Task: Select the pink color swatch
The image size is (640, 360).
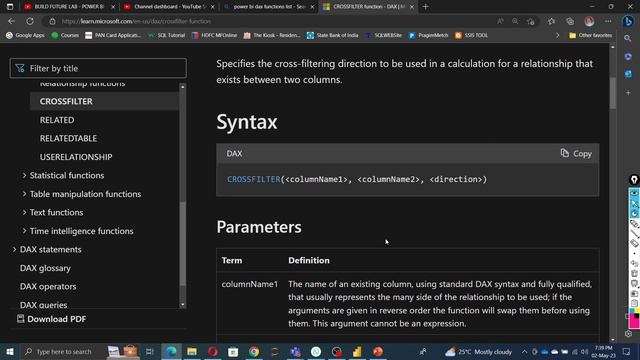Action: tap(634, 323)
